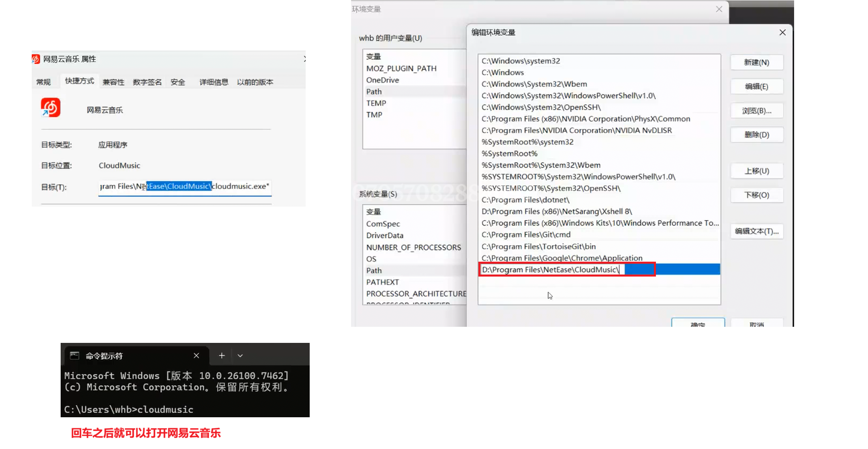The height and width of the screenshot is (449, 868).
Task: Select Path in the system variables list
Action: pyautogui.click(x=374, y=271)
